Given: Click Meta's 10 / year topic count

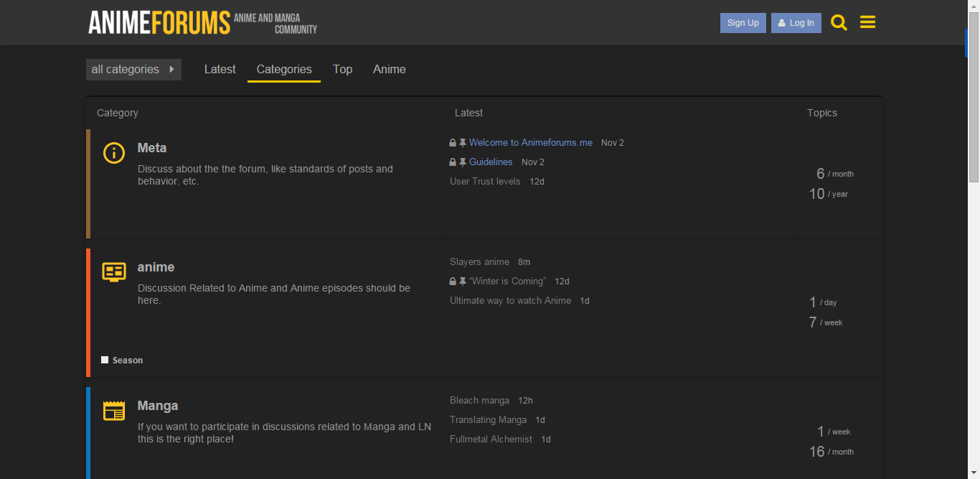Looking at the screenshot, I should pyautogui.click(x=829, y=194).
